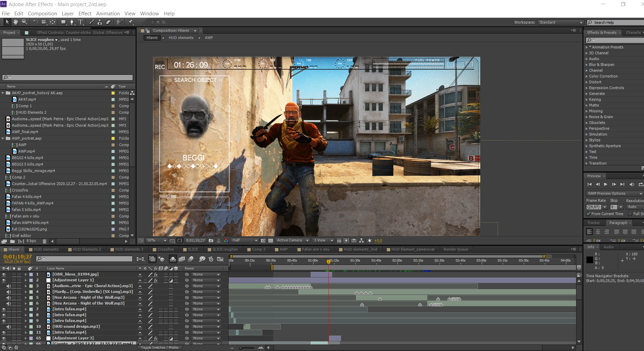
Task: Click Toggle Switches / Modes button
Action: tap(160, 348)
